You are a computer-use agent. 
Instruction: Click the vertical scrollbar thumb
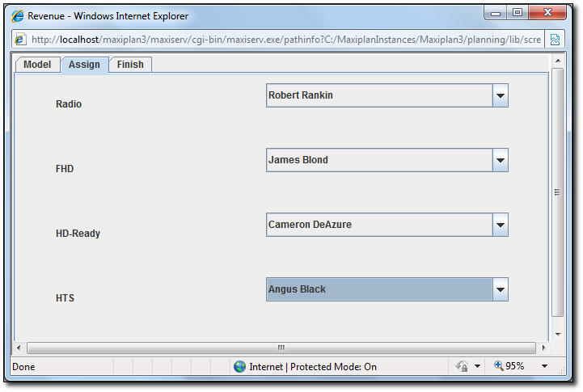557,192
